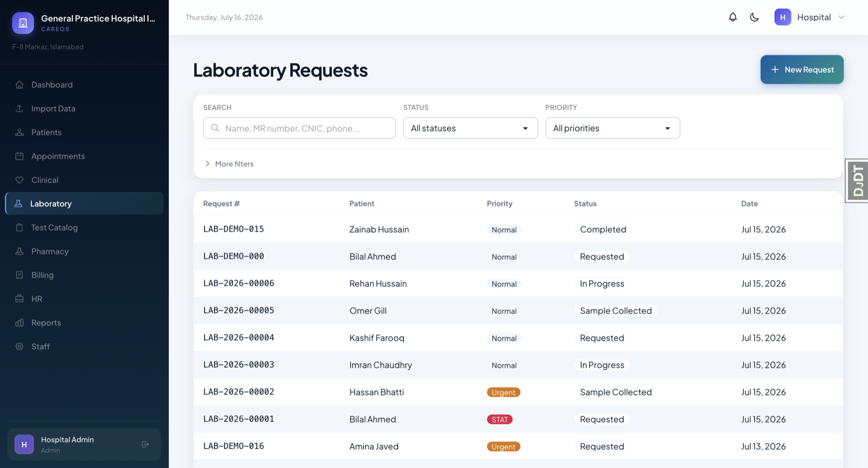The height and width of the screenshot is (468, 868).
Task: Click patient name Imran Chaudhry
Action: [381, 365]
